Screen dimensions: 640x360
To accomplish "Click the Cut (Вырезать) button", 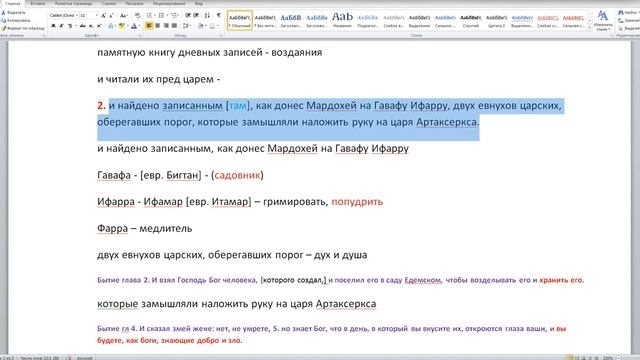I will pos(14,12).
